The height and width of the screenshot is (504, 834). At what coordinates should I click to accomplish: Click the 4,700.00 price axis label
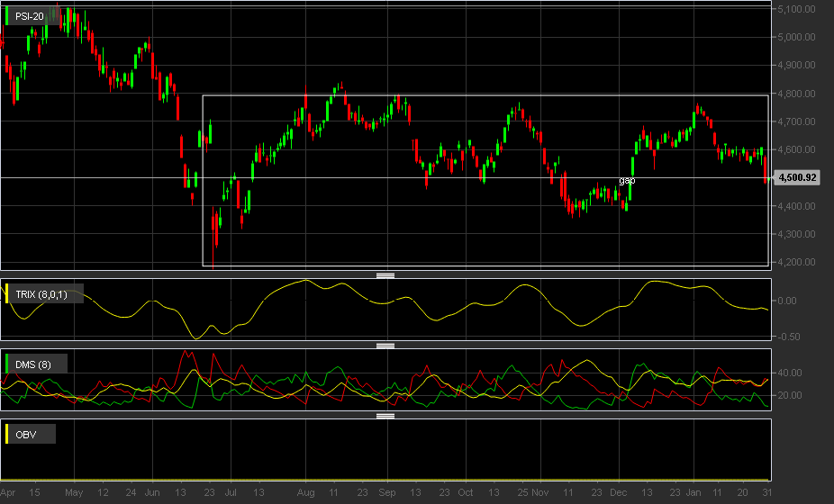796,121
